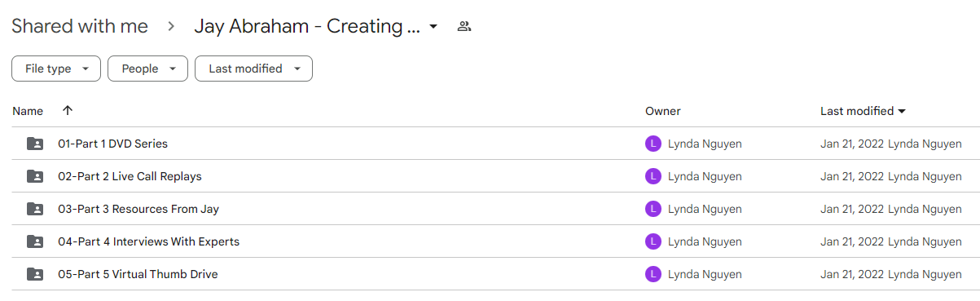
Task: Select the 04-Part 4 Interviews With Experts row
Action: coord(495,241)
